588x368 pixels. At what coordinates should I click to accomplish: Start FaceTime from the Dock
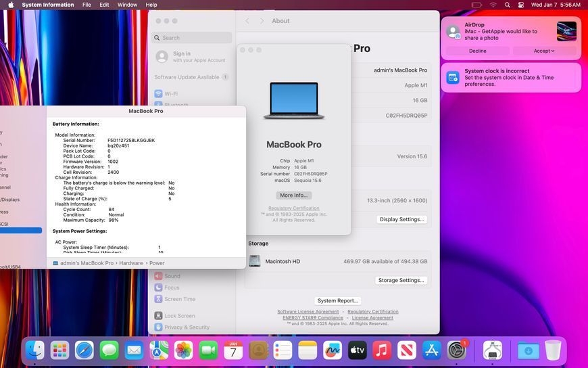point(208,350)
